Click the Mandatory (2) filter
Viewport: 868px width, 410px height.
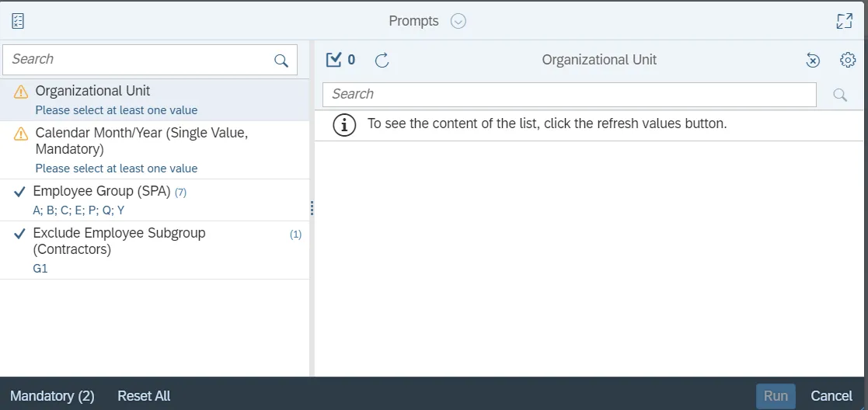[52, 396]
